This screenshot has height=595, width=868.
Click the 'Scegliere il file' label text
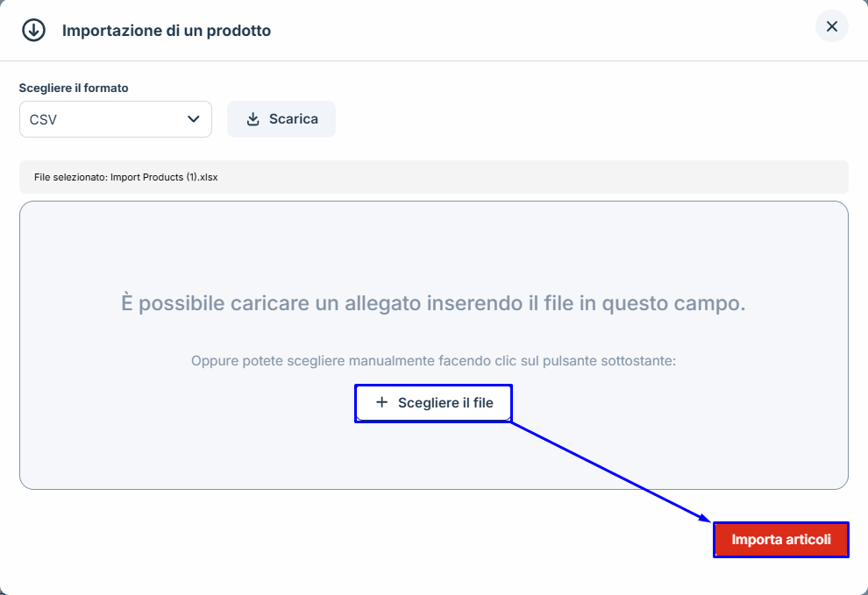point(445,403)
